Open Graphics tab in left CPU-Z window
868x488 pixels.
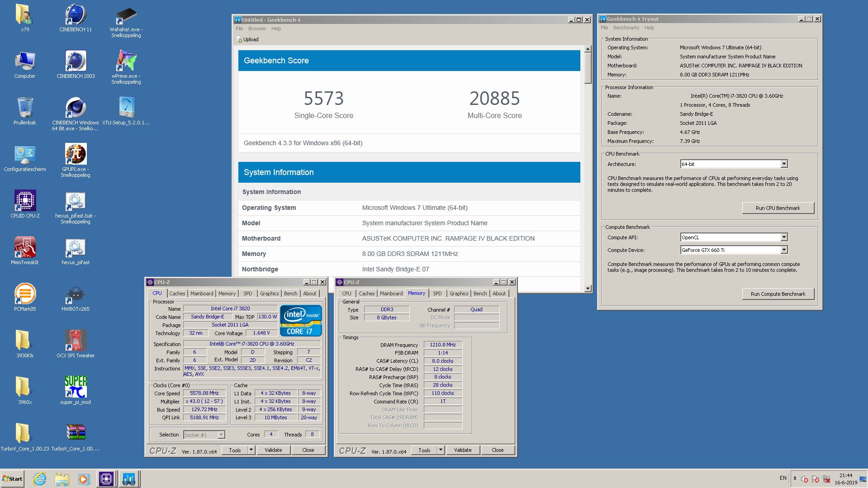point(269,294)
